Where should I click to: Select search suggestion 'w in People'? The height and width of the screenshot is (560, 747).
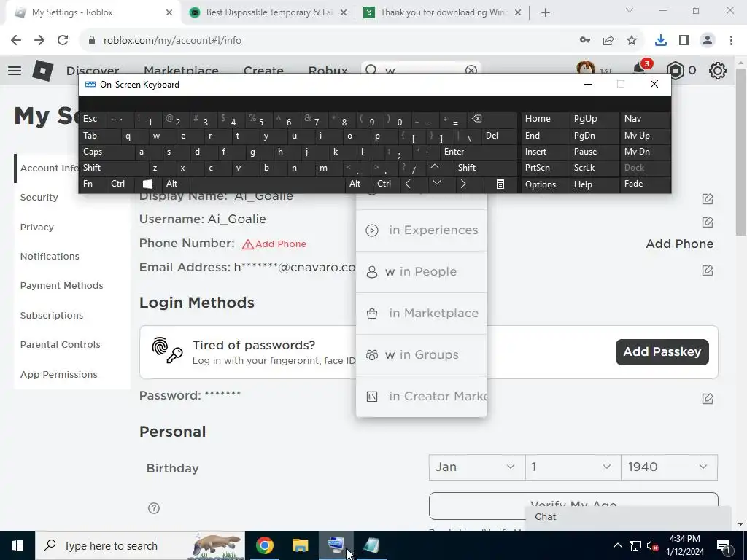[x=421, y=272]
